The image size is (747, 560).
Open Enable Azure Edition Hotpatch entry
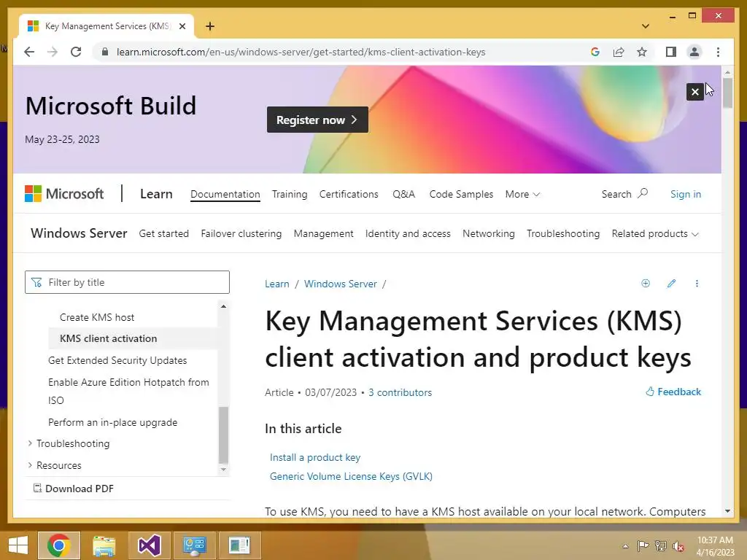click(128, 391)
